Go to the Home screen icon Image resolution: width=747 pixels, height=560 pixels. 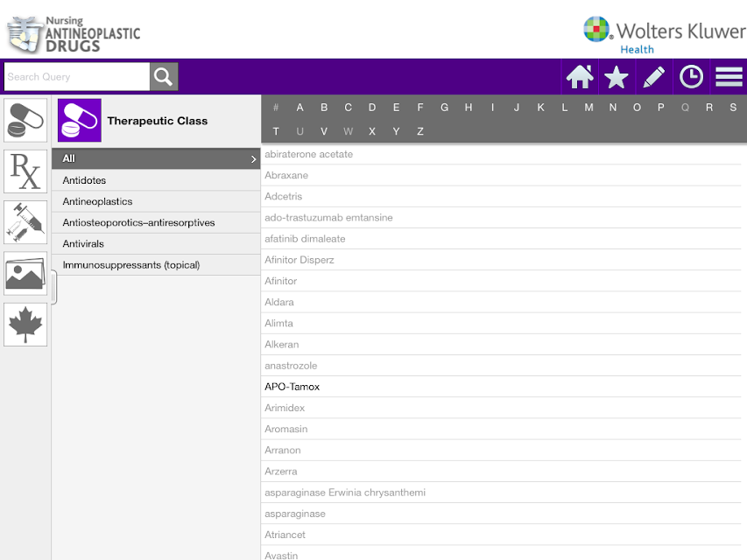[x=580, y=77]
